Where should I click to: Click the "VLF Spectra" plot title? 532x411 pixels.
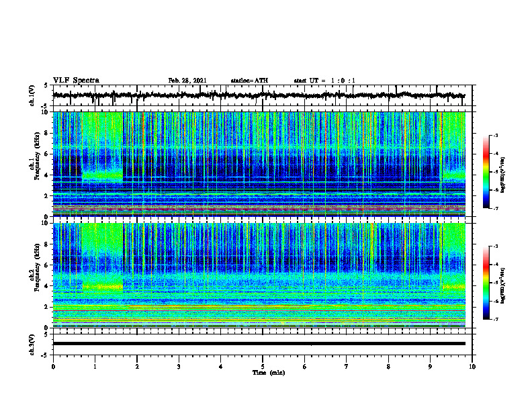coord(76,81)
